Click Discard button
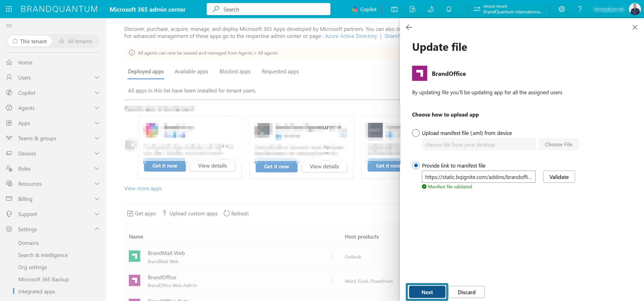Screen dimensions: 644x301 pyautogui.click(x=466, y=292)
